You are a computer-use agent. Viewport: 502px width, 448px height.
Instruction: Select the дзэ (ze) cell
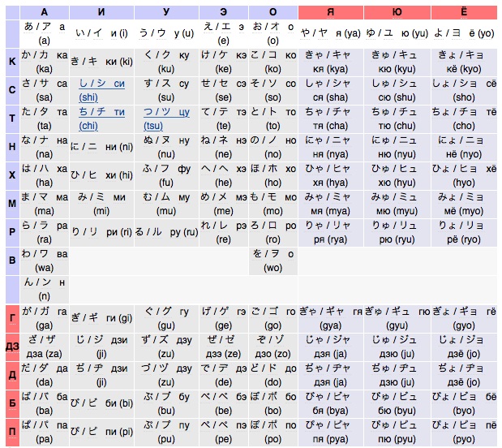click(224, 347)
